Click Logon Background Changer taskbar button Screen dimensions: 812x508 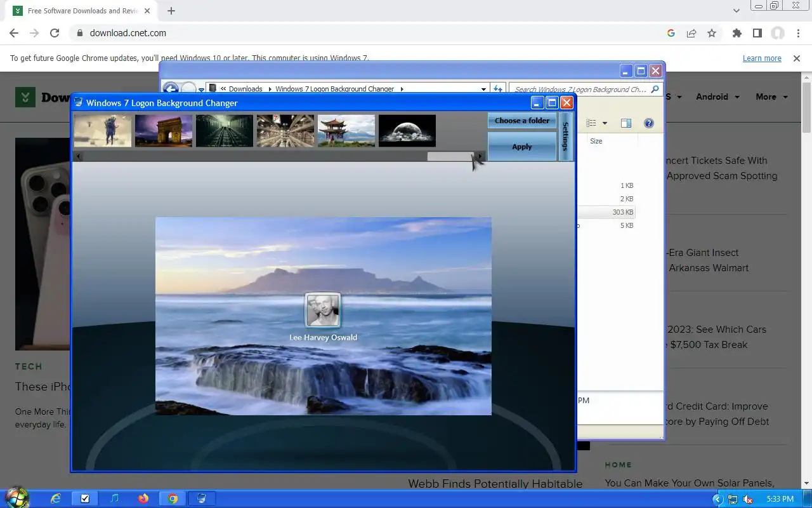coord(202,498)
